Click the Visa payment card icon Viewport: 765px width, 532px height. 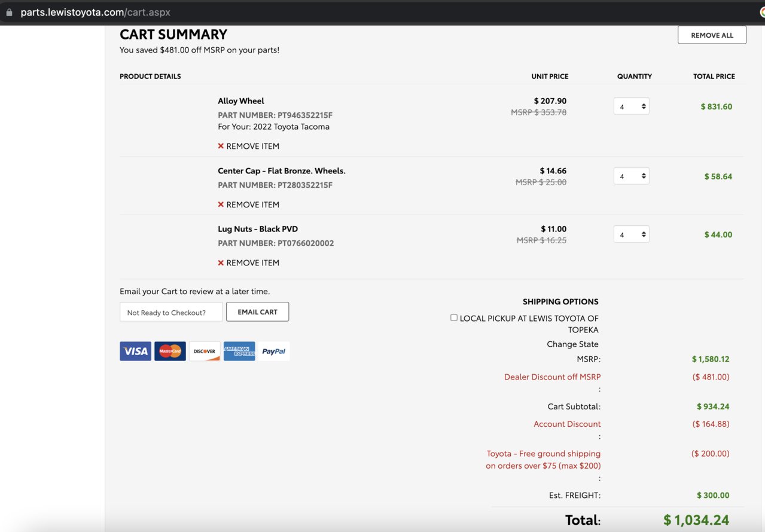pyautogui.click(x=135, y=351)
